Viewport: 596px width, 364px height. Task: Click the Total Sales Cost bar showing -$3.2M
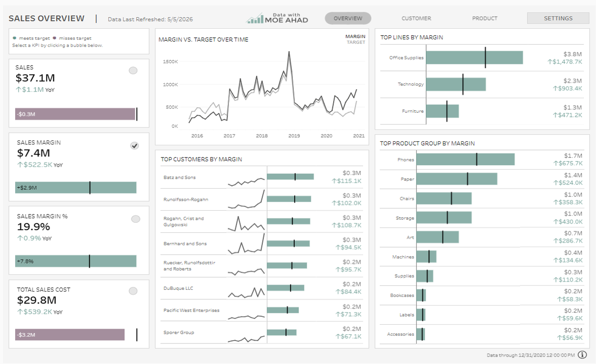pyautogui.click(x=70, y=334)
